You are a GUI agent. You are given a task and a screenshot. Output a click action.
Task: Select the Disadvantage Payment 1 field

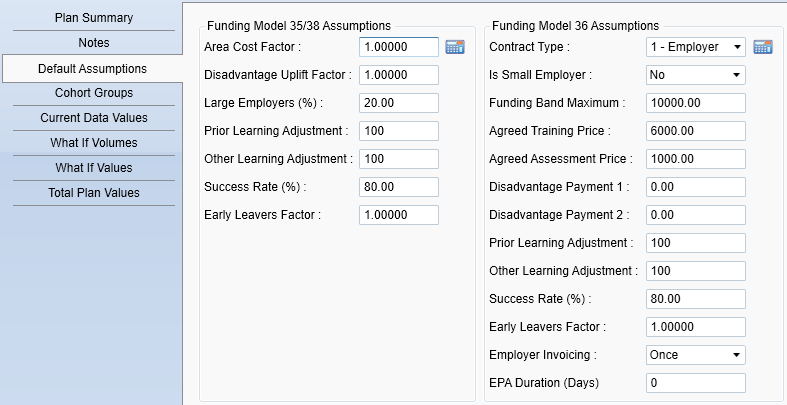696,187
